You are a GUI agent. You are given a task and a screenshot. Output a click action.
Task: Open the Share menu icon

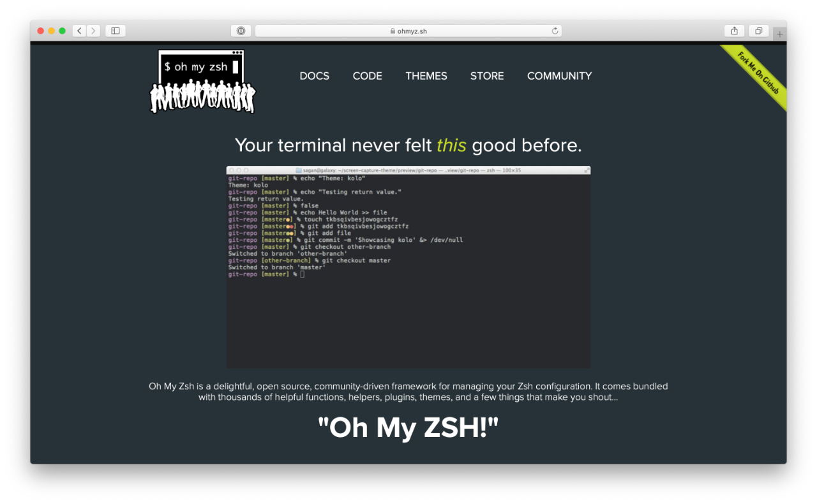pyautogui.click(x=734, y=31)
